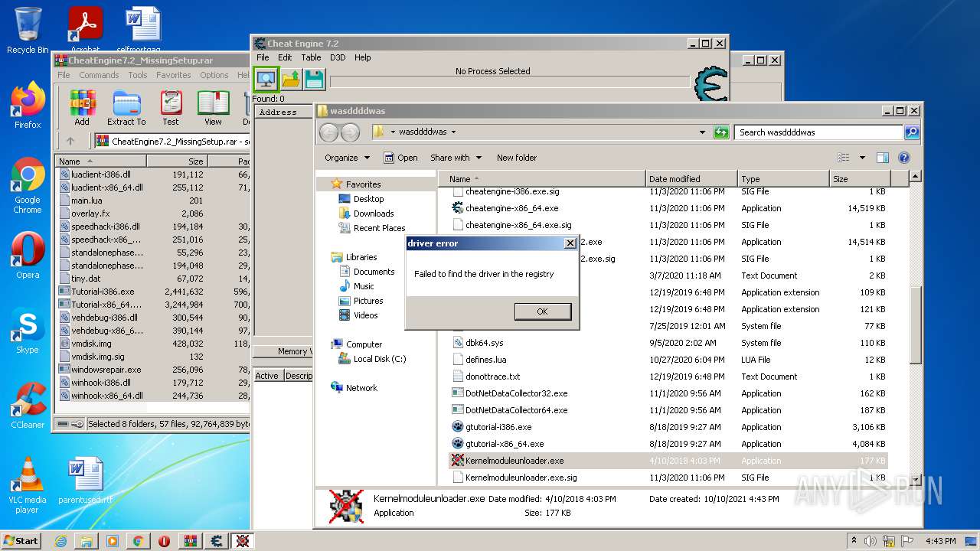The image size is (980, 551).
Task: Click Start button
Action: pyautogui.click(x=21, y=541)
